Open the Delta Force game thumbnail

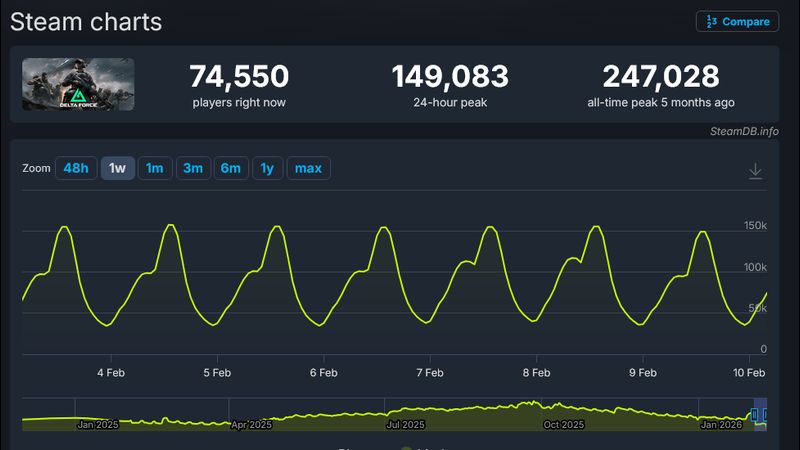point(78,84)
